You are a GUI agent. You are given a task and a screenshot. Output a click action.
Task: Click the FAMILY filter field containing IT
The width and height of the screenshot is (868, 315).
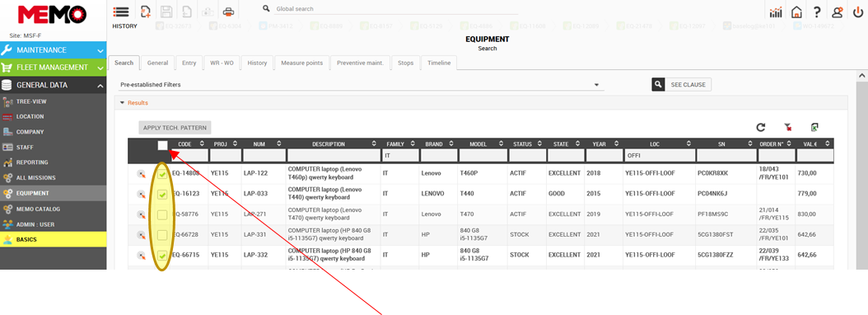tap(400, 156)
